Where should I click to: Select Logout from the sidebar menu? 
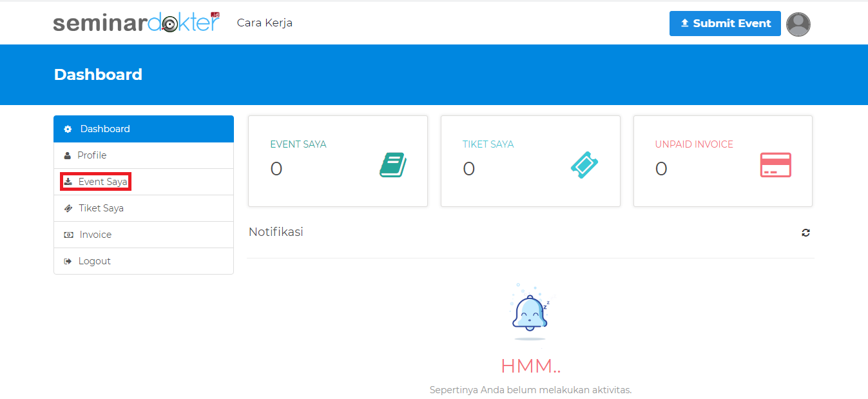click(95, 261)
